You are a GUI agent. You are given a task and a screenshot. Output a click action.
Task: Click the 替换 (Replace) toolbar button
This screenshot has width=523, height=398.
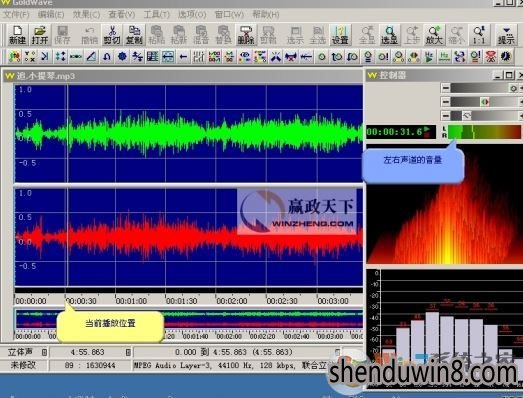click(223, 35)
